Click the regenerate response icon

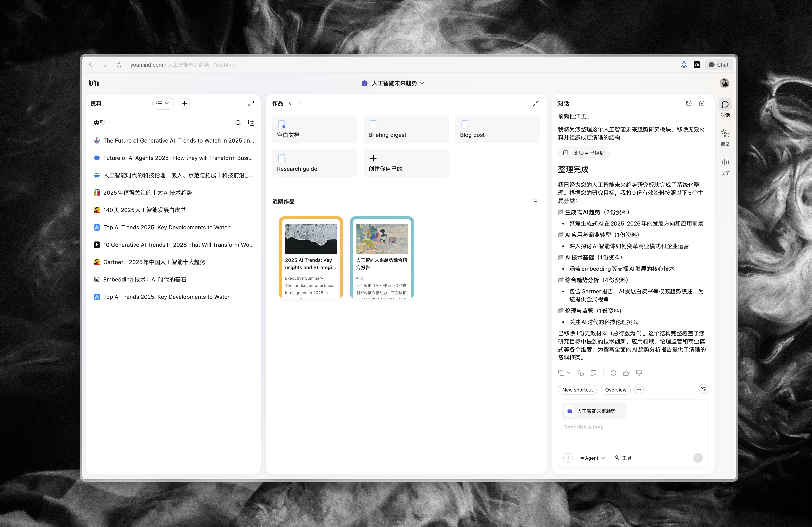click(x=613, y=373)
